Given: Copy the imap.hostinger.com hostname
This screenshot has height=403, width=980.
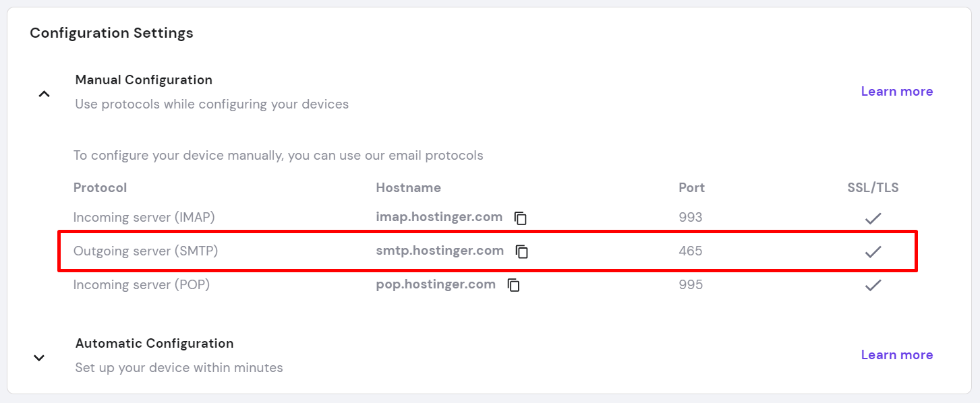Looking at the screenshot, I should (520, 218).
